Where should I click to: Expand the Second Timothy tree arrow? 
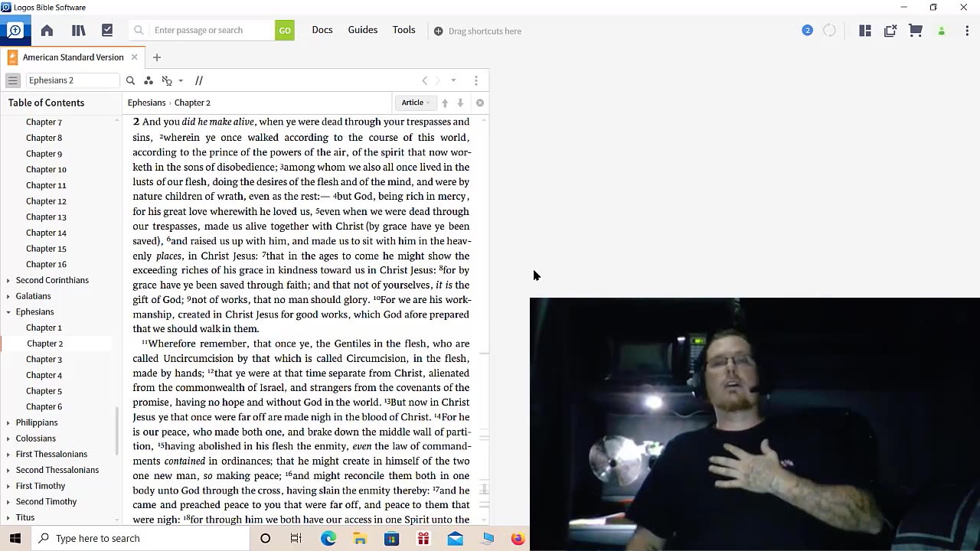[x=8, y=502]
